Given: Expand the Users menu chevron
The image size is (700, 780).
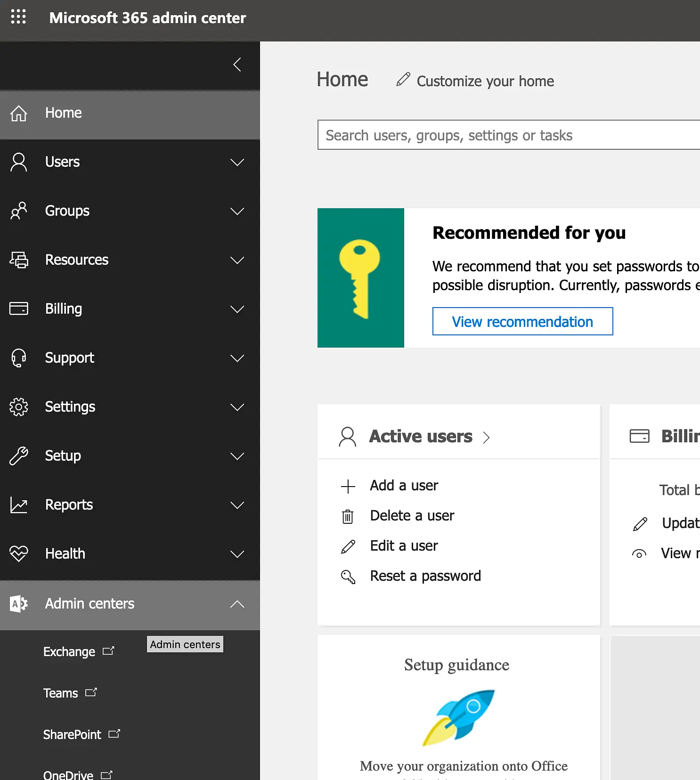Looking at the screenshot, I should click(237, 162).
